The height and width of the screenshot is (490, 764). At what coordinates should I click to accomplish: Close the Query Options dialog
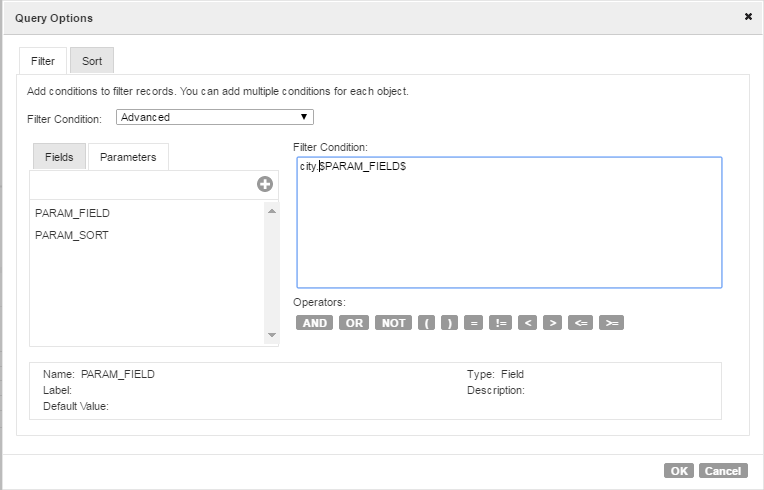(748, 17)
